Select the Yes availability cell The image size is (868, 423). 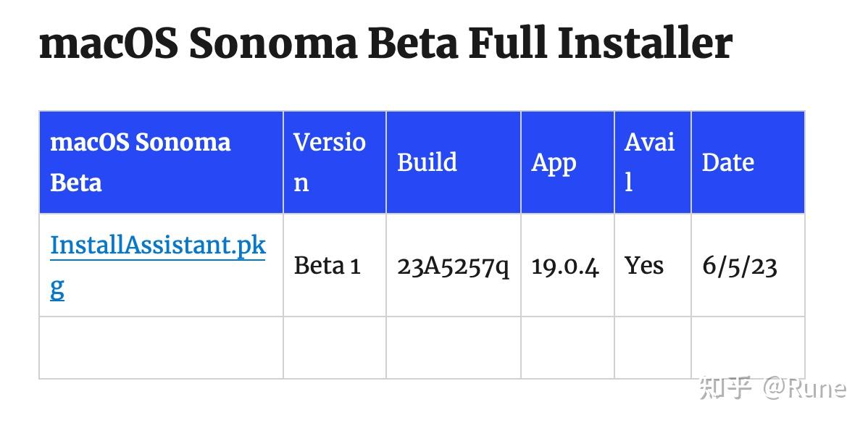pos(644,266)
